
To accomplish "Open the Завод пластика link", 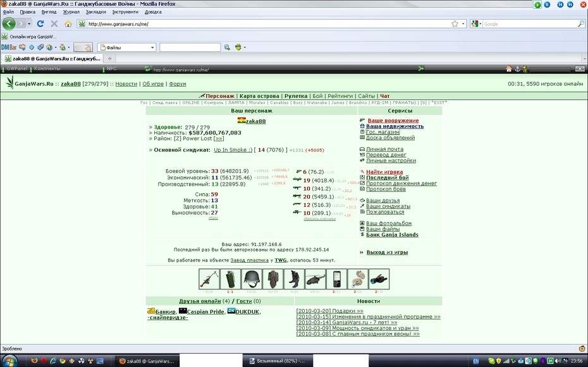I will coord(249,260).
